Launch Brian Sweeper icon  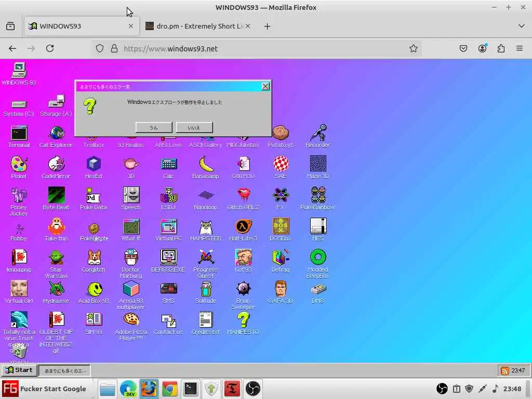click(x=243, y=295)
